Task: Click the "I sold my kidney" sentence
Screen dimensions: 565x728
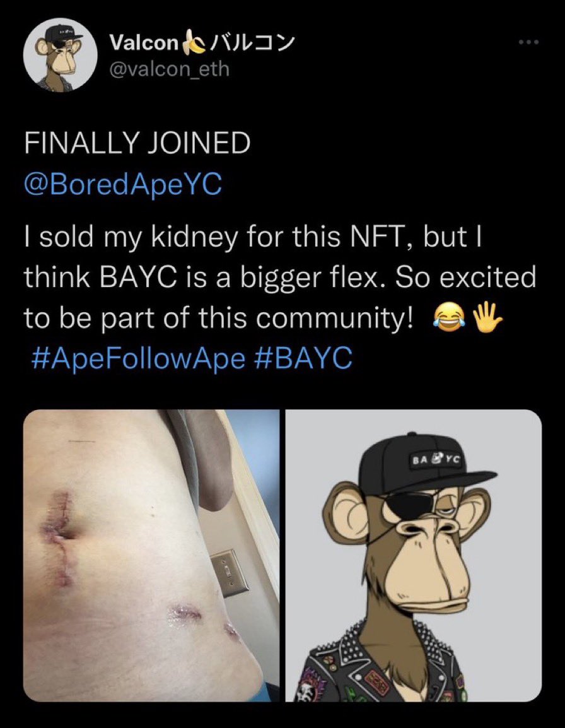Action: tap(252, 241)
